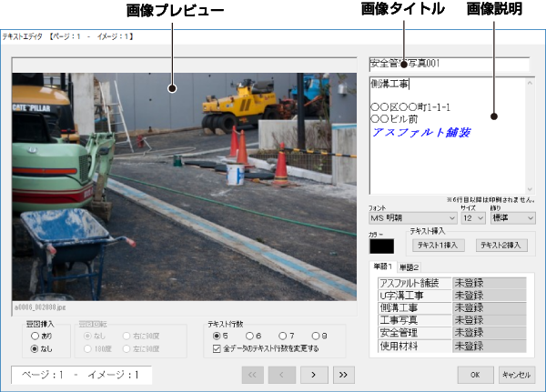Click 未登録 cell next to 安全管理 in list
Image resolution: width=546 pixels, height=392 pixels.
tap(490, 333)
